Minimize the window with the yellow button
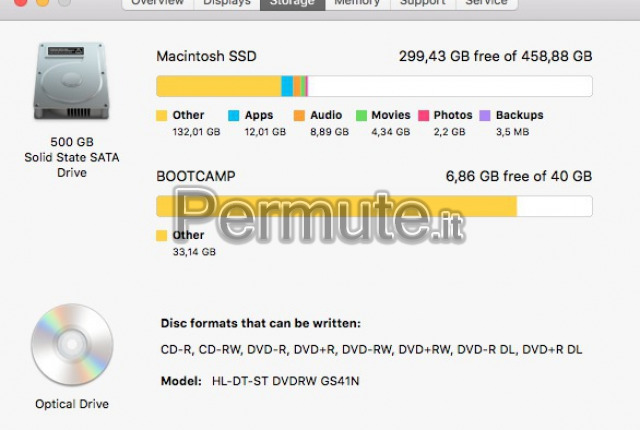The width and height of the screenshot is (640, 430). pos(42,2)
